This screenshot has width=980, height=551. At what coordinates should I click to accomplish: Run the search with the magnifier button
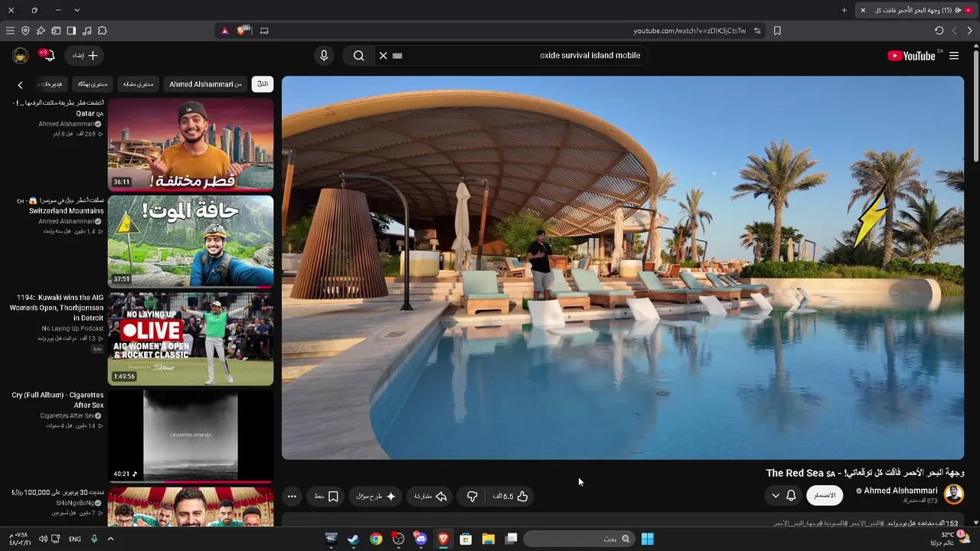click(358, 56)
